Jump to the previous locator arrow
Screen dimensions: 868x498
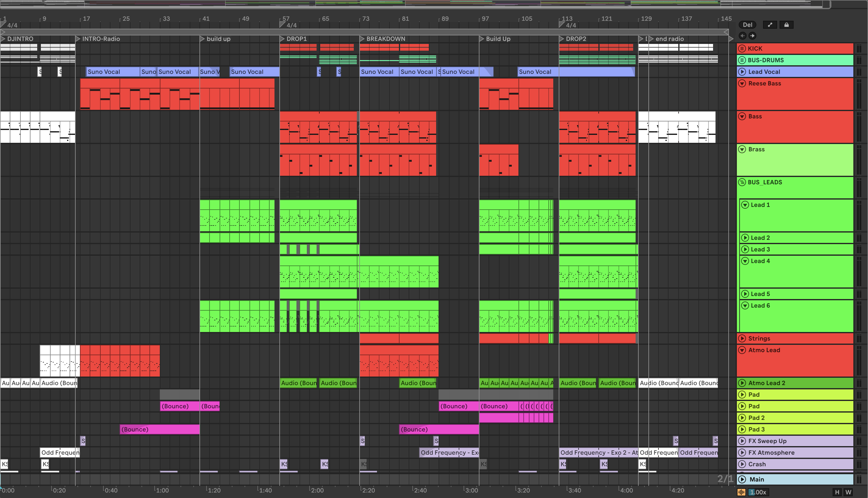(743, 36)
